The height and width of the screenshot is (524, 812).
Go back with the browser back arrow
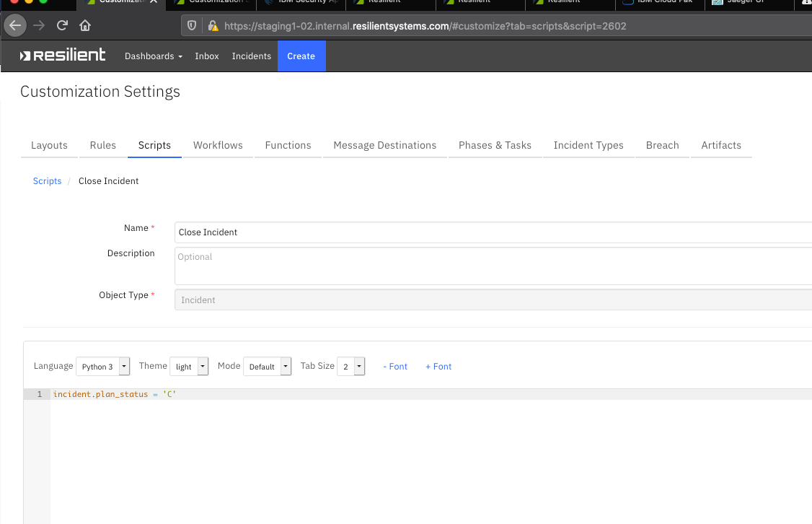point(15,25)
